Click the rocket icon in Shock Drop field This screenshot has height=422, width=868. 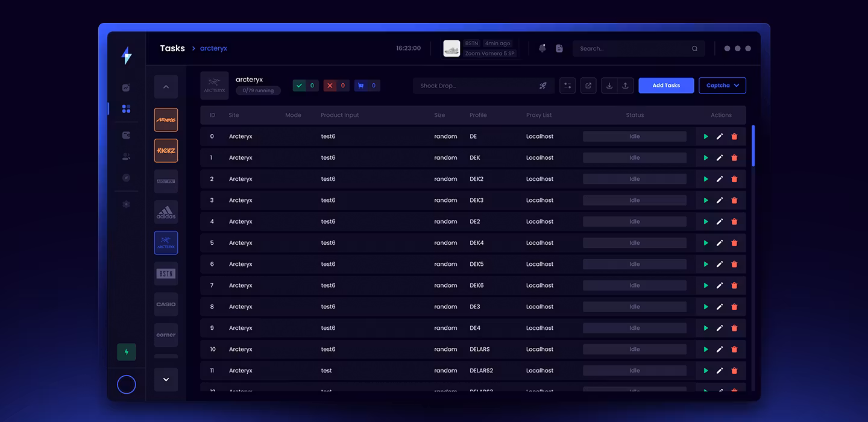point(543,86)
